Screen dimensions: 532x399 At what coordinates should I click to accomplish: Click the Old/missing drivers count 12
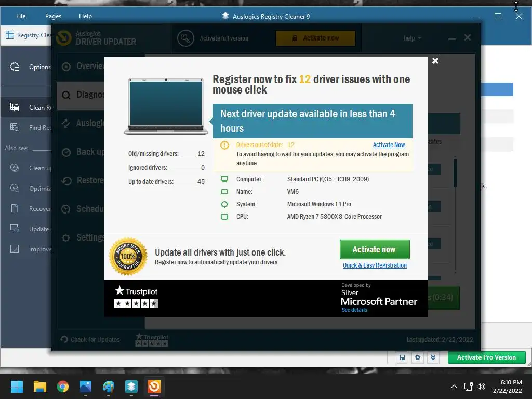(201, 154)
